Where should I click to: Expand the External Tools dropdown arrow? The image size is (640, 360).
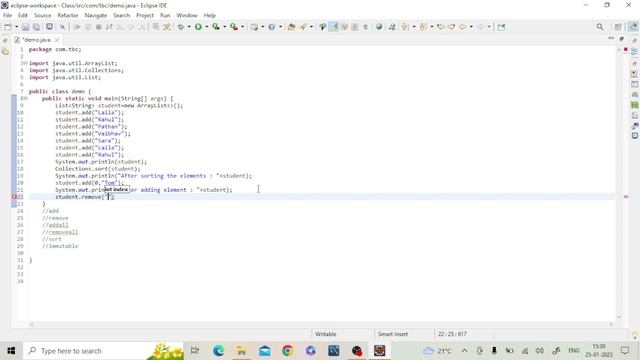tap(242, 27)
